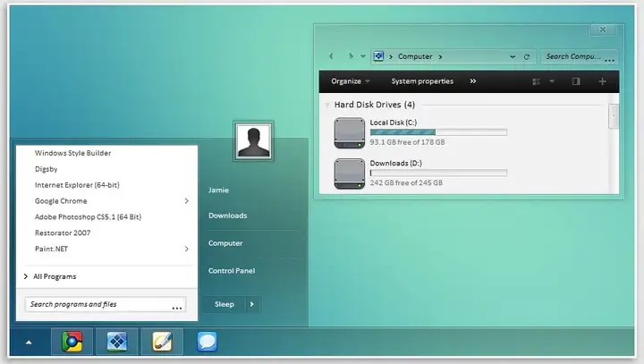Viewport: 644px width, 364px height.
Task: Click Search programs and files box
Action: pos(106,304)
